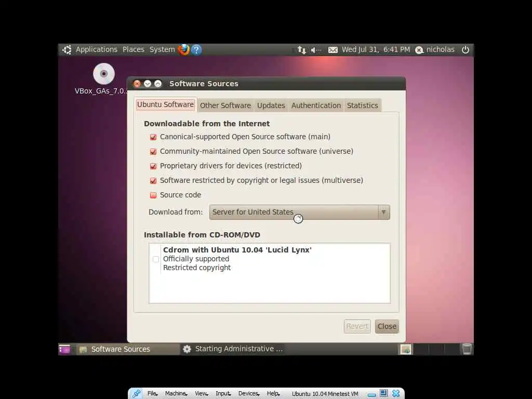
Task: Click the VirtualBox toolbar minimize icon
Action: [372, 395]
